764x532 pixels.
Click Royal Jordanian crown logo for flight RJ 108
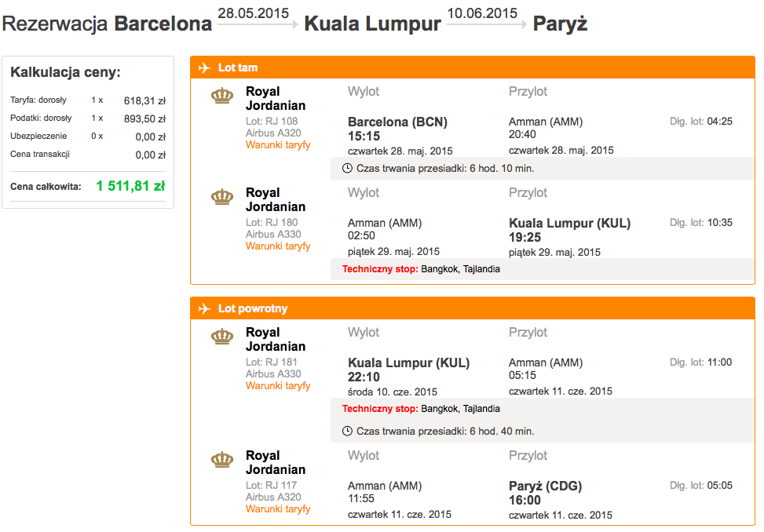[222, 96]
